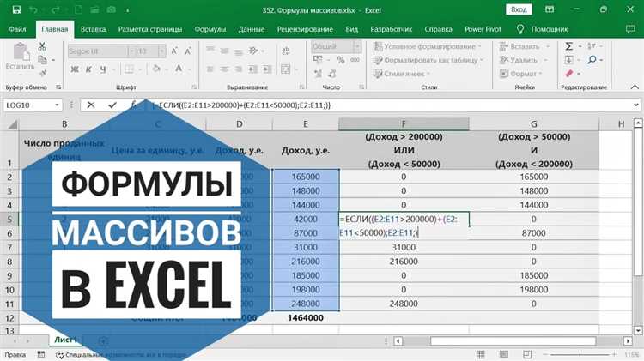Undo the last action in the title bar
644x361 pixels.
(x=33, y=9)
